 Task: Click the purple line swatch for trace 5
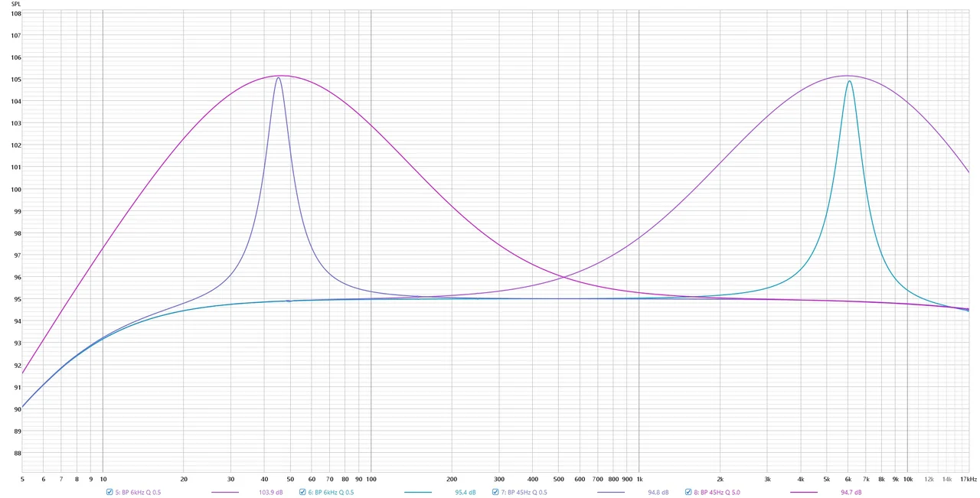point(224,493)
